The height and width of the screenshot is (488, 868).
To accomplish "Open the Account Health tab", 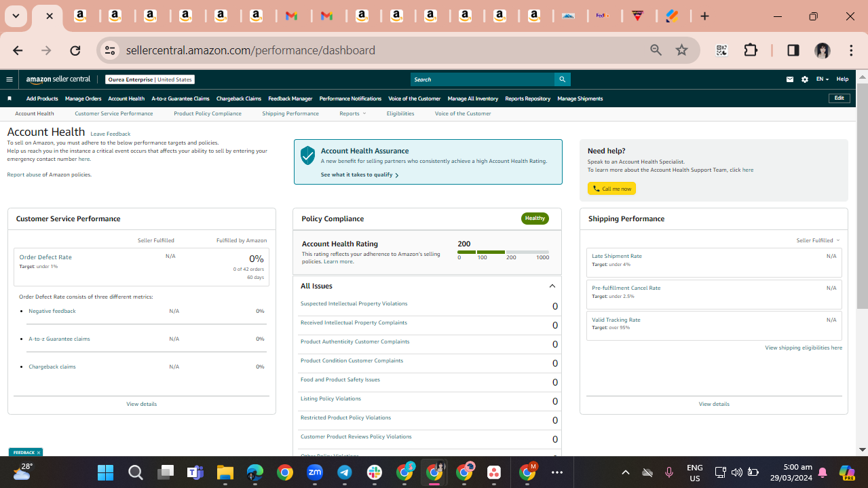I will pos(35,113).
